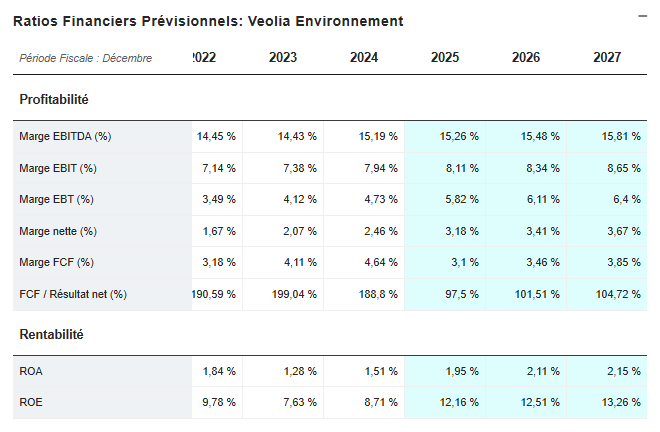The height and width of the screenshot is (432, 660).
Task: Click the Marge EBT (%) row label
Action: click(x=56, y=200)
